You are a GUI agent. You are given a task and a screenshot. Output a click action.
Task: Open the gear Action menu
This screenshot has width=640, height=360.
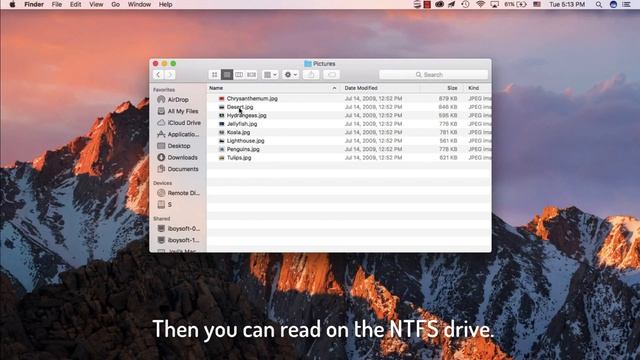(x=291, y=75)
